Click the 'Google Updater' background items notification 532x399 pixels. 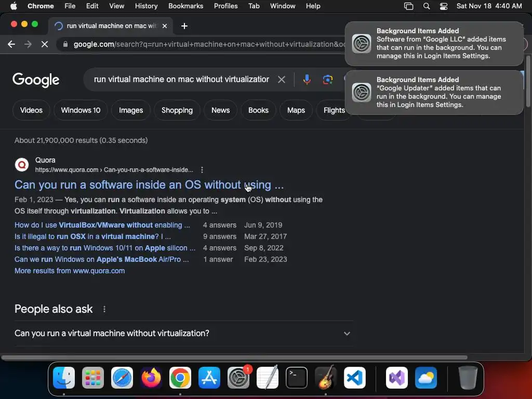tap(434, 92)
